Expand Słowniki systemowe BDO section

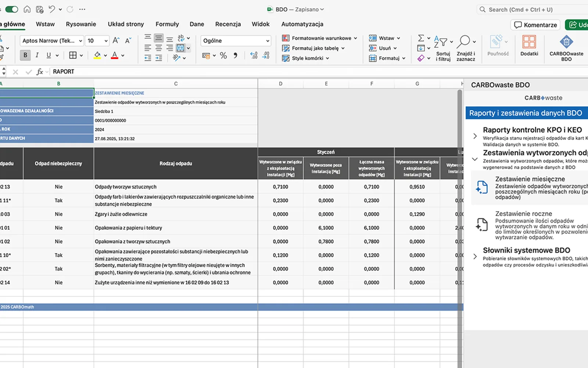click(475, 256)
